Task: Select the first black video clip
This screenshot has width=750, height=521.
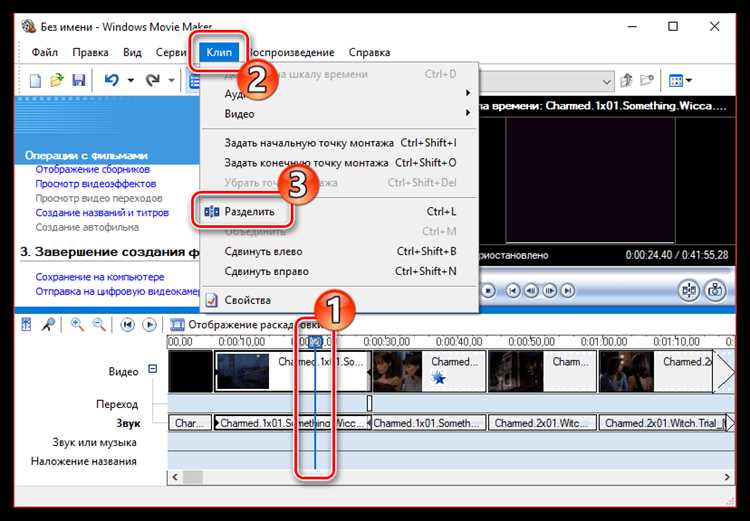Action: (x=190, y=371)
